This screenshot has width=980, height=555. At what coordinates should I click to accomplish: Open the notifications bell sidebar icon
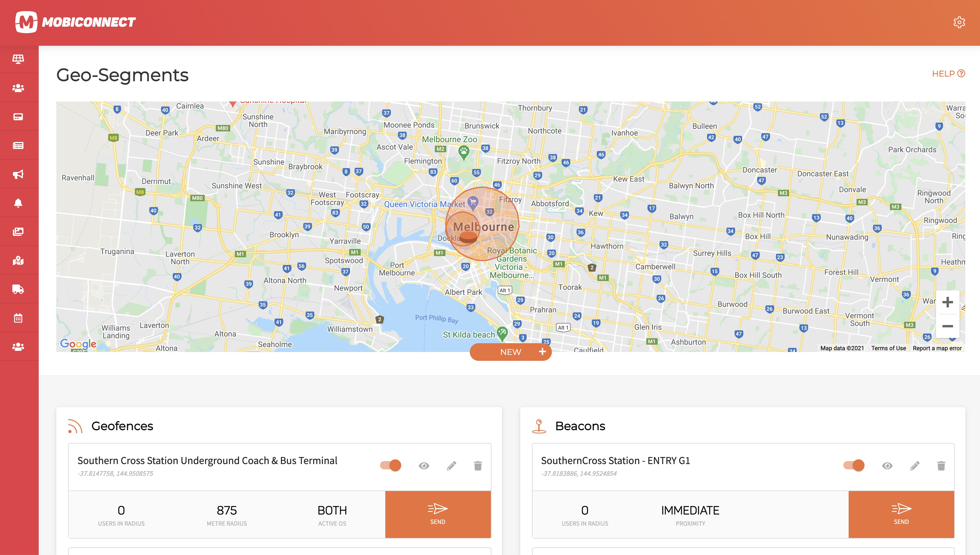pyautogui.click(x=18, y=203)
